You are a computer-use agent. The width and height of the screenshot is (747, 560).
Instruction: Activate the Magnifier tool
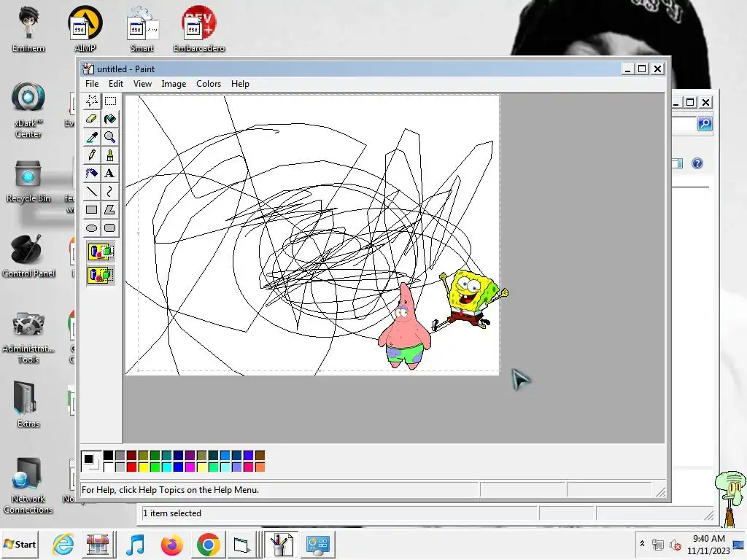[110, 137]
